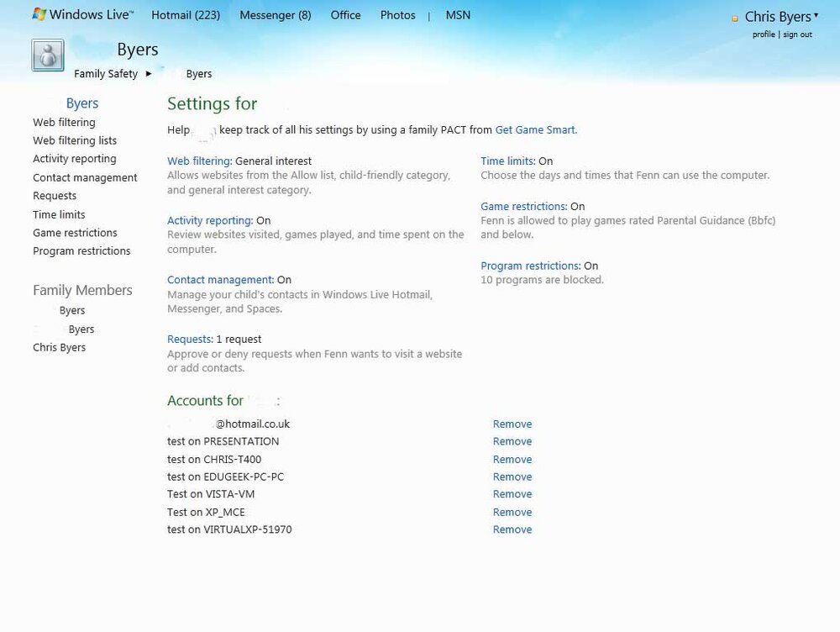840x632 pixels.
Task: Open the Office menu item
Action: point(345,15)
